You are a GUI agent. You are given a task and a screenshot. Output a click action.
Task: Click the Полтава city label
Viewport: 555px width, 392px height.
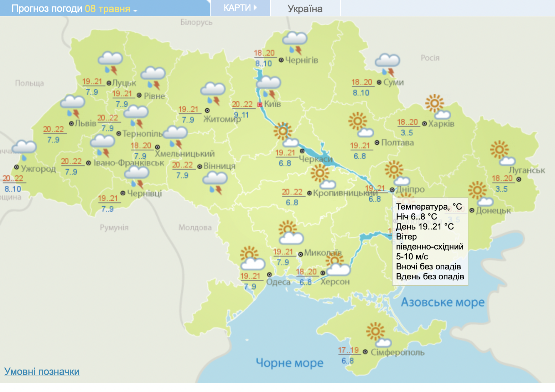click(398, 143)
